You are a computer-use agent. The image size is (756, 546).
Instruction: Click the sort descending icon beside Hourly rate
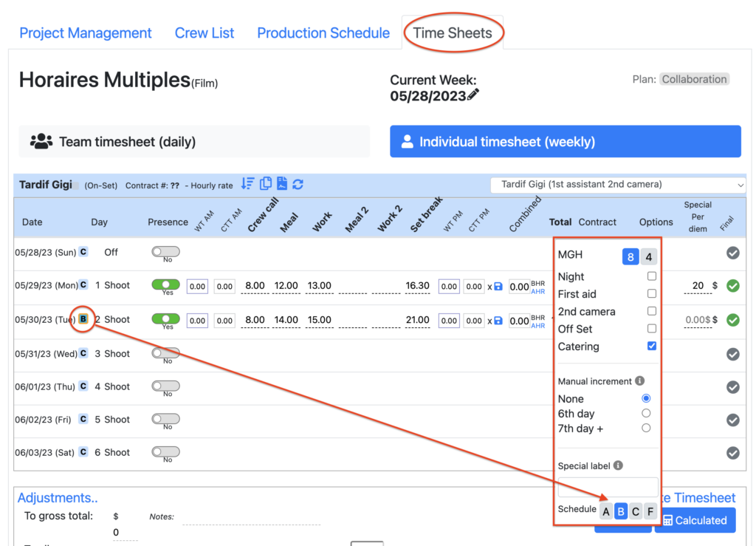tap(247, 184)
